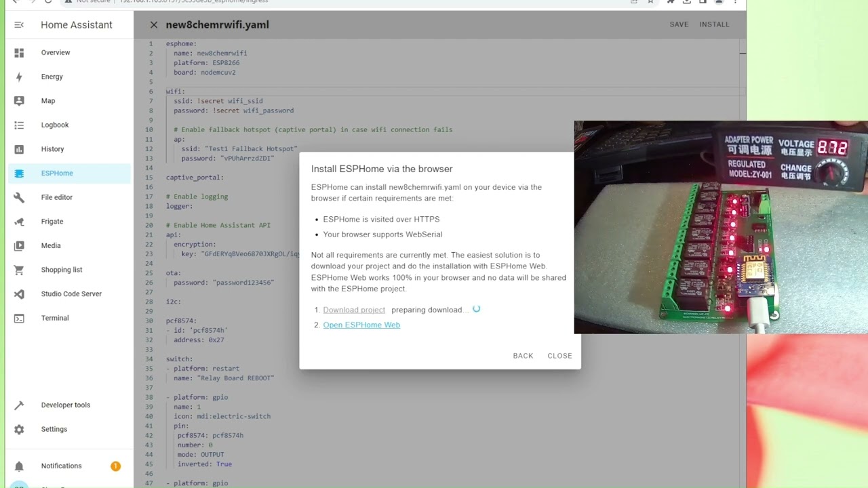The height and width of the screenshot is (488, 868).
Task: Click 'Your browser supports WebSerial' text
Action: [382, 235]
